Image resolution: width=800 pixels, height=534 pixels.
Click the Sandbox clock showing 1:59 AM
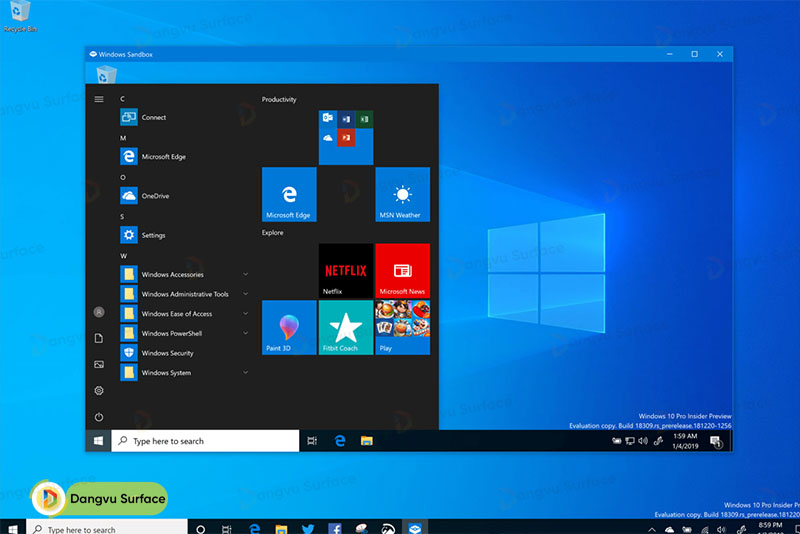coord(685,441)
